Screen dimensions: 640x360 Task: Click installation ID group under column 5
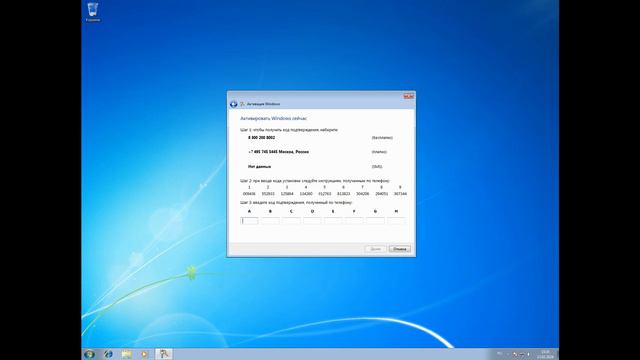[x=324, y=194]
